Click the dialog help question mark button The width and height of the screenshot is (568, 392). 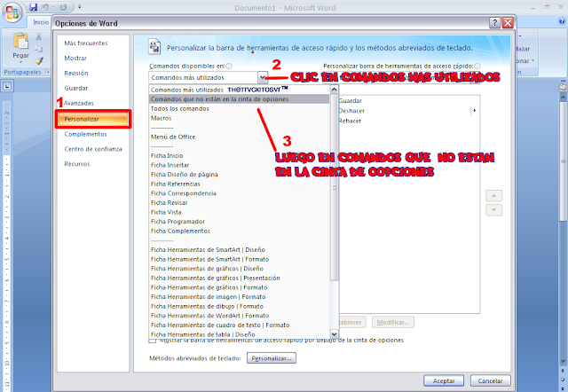click(495, 23)
